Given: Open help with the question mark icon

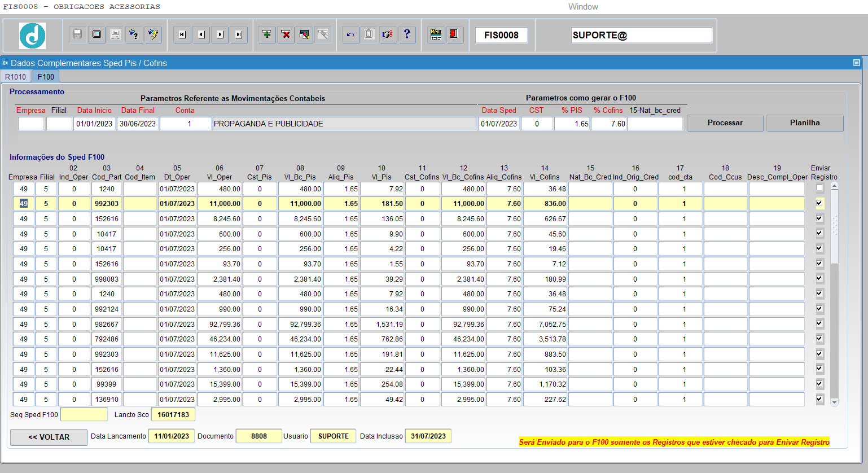Looking at the screenshot, I should point(407,34).
